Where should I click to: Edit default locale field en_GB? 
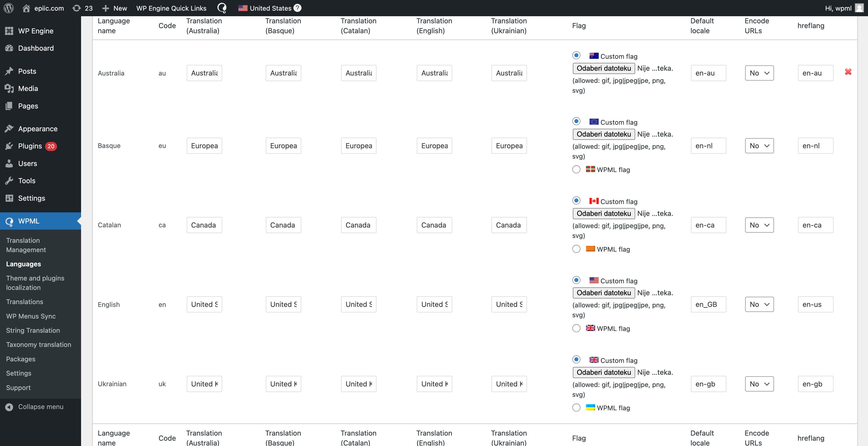point(708,304)
